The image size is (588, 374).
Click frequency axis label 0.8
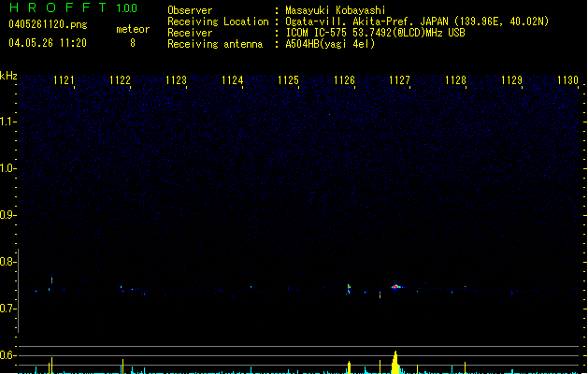[7, 262]
